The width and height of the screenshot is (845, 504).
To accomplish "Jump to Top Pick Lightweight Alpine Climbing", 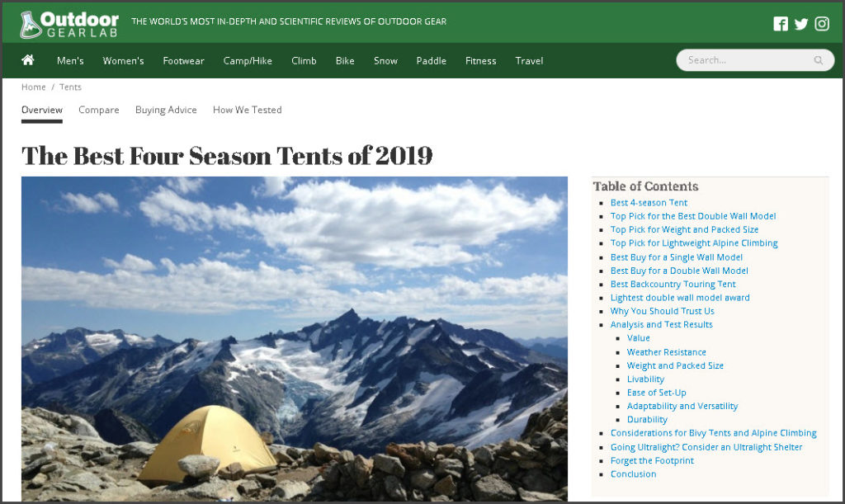I will (694, 243).
